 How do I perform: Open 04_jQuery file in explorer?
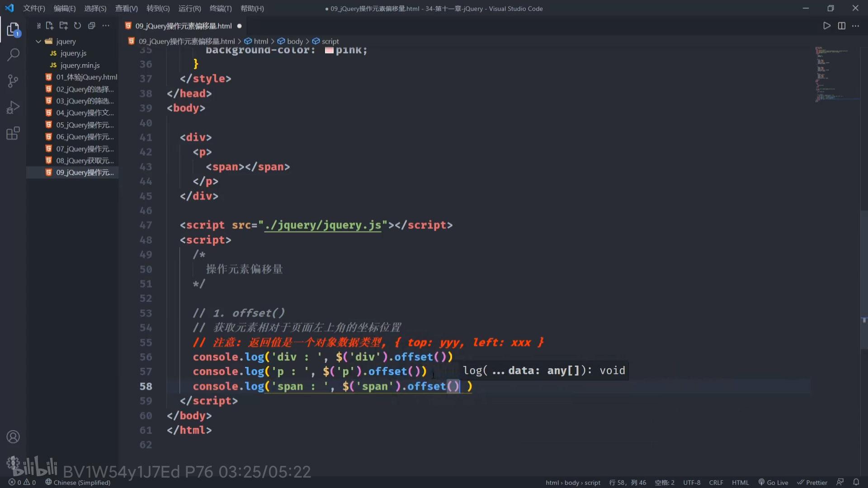[x=85, y=113]
